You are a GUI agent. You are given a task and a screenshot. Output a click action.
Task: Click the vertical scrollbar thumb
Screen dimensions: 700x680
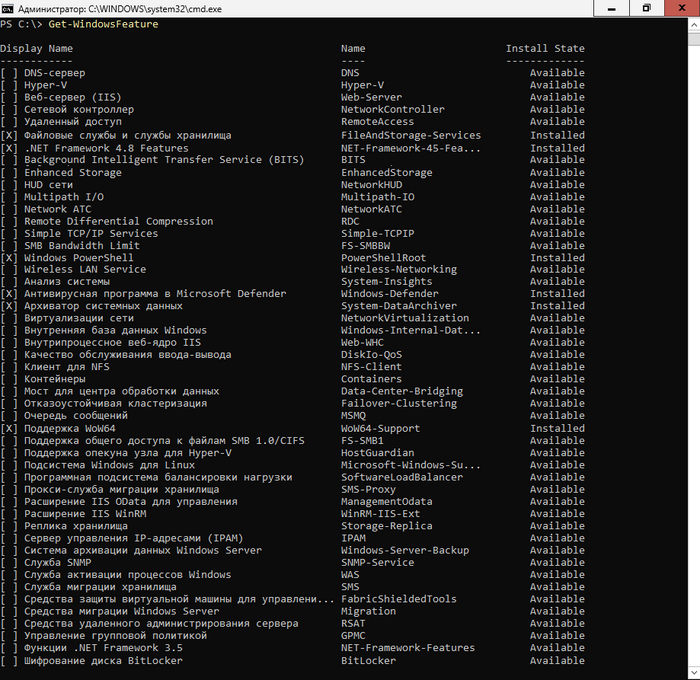tap(694, 39)
